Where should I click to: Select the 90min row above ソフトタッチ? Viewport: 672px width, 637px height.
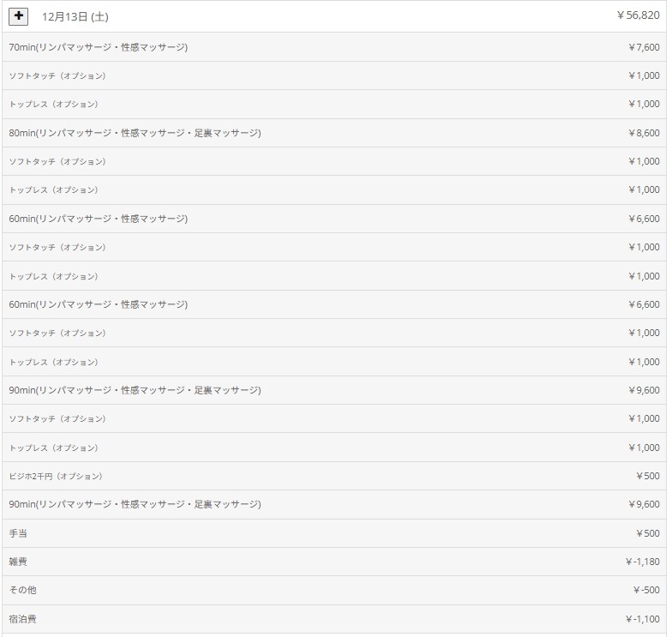click(x=135, y=390)
